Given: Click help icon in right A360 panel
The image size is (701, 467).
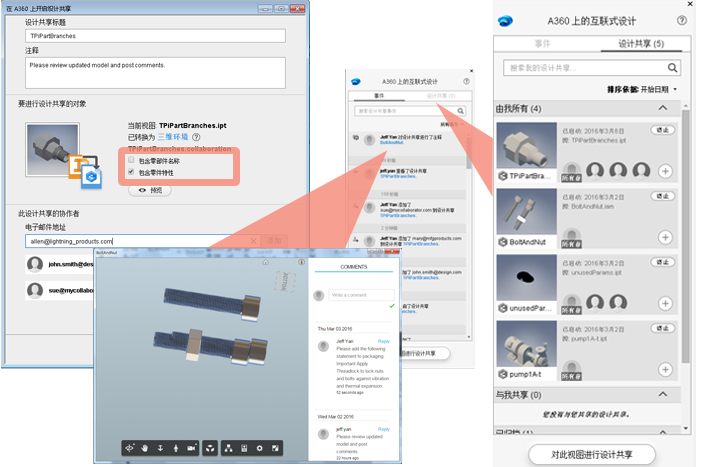Looking at the screenshot, I should point(681,20).
